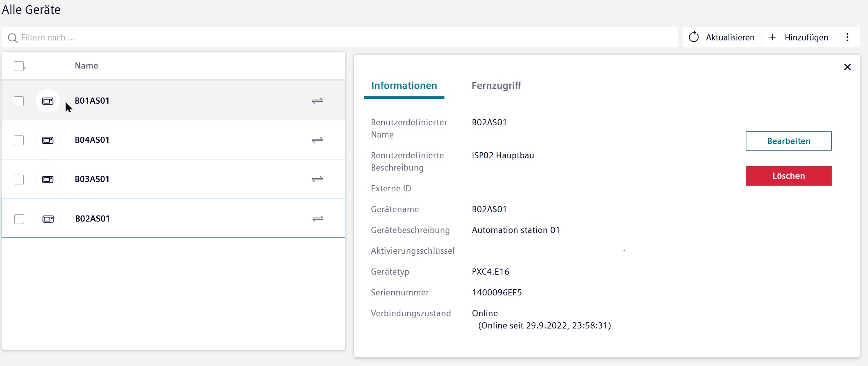Open the Informationen tab
The width and height of the screenshot is (868, 366).
point(404,86)
